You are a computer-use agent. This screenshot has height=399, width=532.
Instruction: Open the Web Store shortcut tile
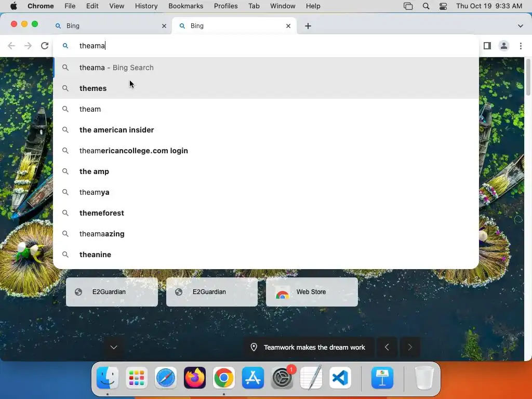tap(312, 292)
